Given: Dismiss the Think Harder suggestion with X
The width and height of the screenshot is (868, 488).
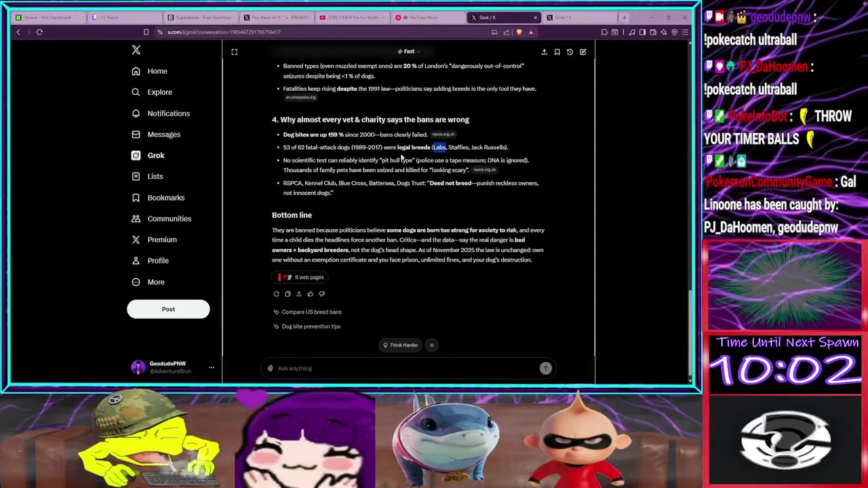Looking at the screenshot, I should click(x=431, y=345).
